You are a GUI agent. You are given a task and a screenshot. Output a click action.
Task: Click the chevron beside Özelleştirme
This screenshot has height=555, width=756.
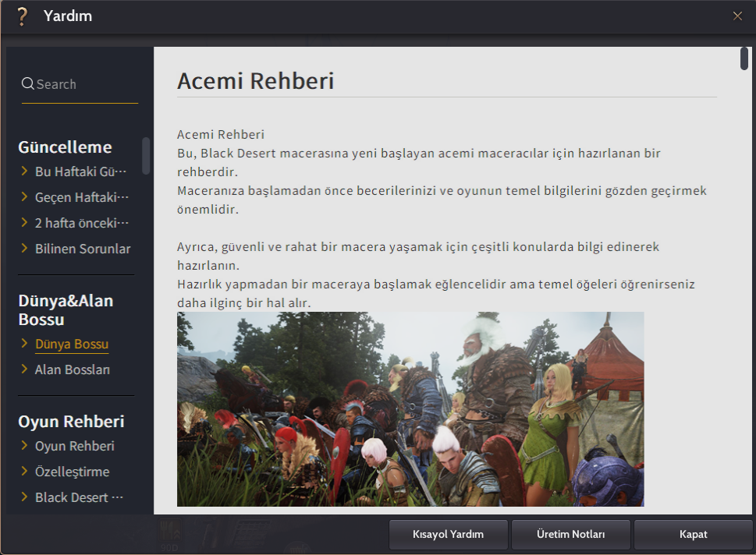25,472
